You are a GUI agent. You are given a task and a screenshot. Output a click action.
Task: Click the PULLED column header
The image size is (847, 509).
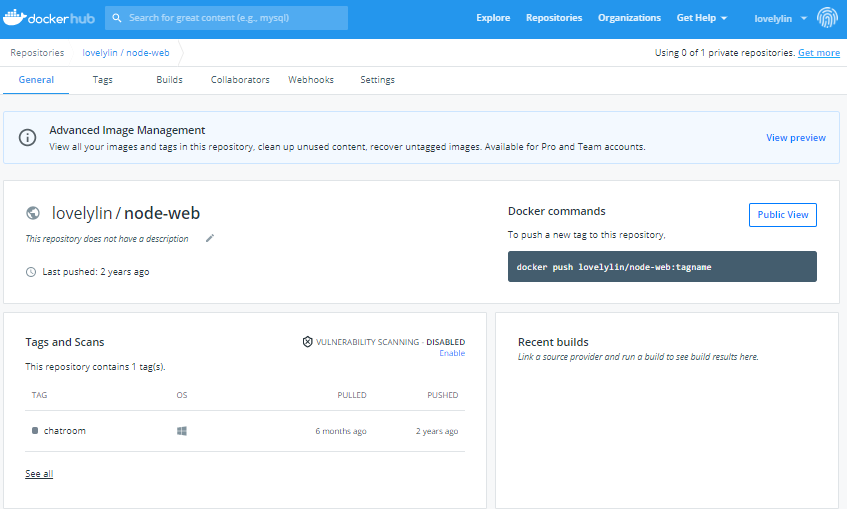click(352, 395)
